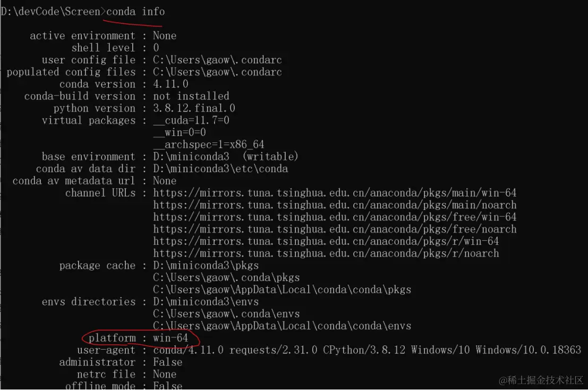This screenshot has width=588, height=390.
Task: Click the administrator 'False' value
Action: point(167,362)
